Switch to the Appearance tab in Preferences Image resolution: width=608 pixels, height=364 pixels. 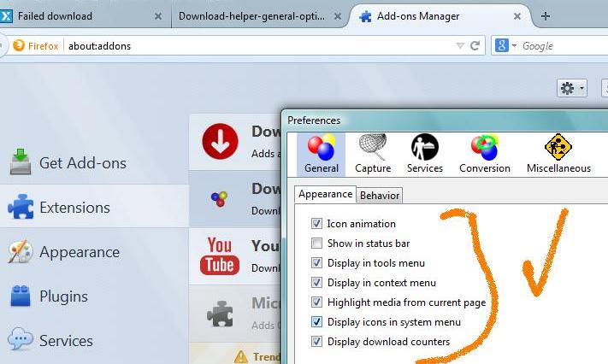[325, 194]
